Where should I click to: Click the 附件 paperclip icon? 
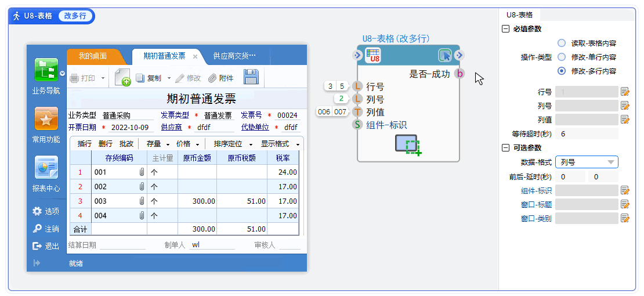point(212,78)
